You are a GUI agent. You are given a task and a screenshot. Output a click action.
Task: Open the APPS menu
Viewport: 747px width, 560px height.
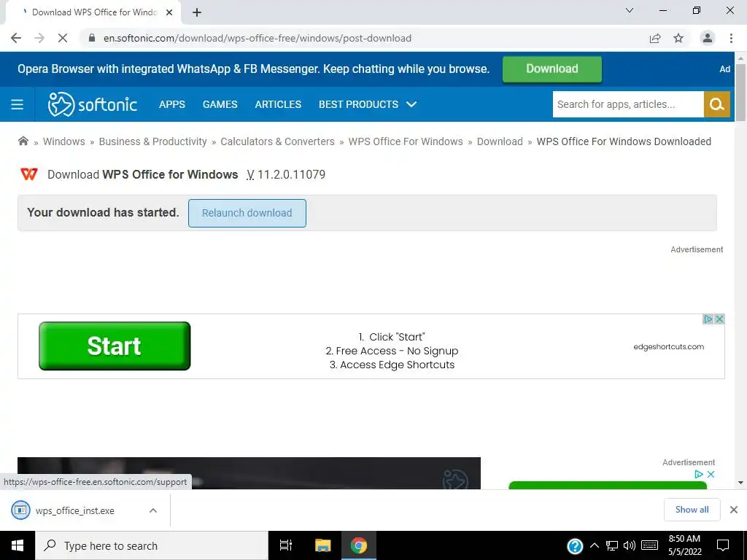tap(172, 104)
